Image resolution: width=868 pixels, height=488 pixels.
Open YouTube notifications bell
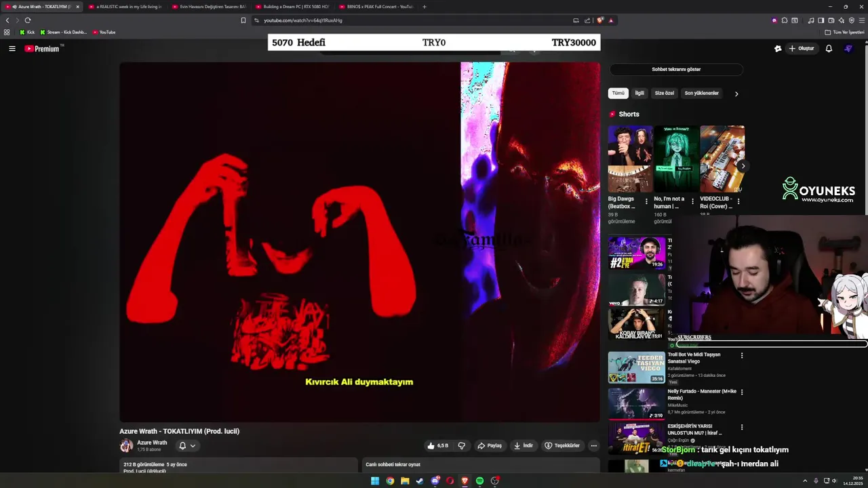click(829, 49)
